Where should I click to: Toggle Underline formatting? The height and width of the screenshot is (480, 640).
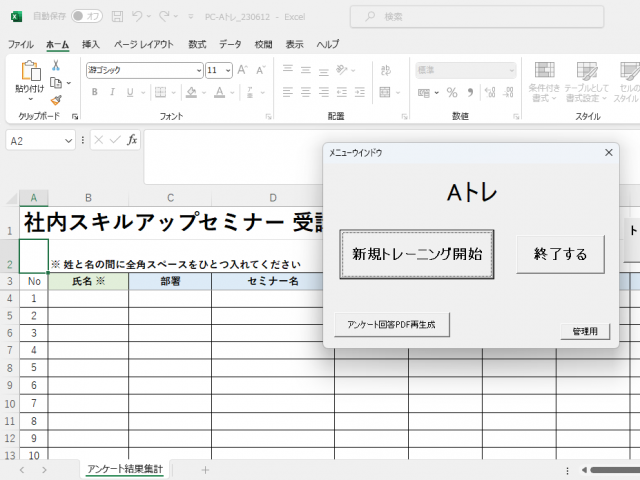click(130, 92)
